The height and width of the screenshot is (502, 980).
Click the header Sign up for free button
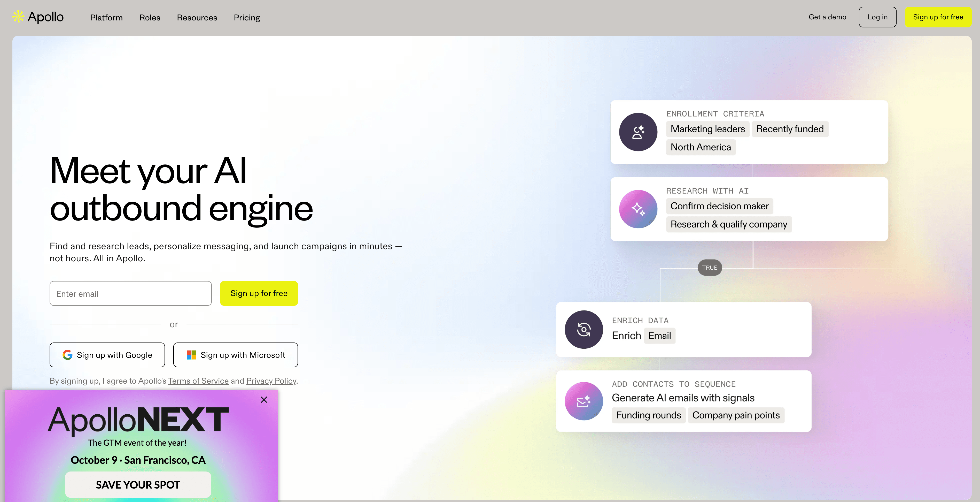pos(938,17)
